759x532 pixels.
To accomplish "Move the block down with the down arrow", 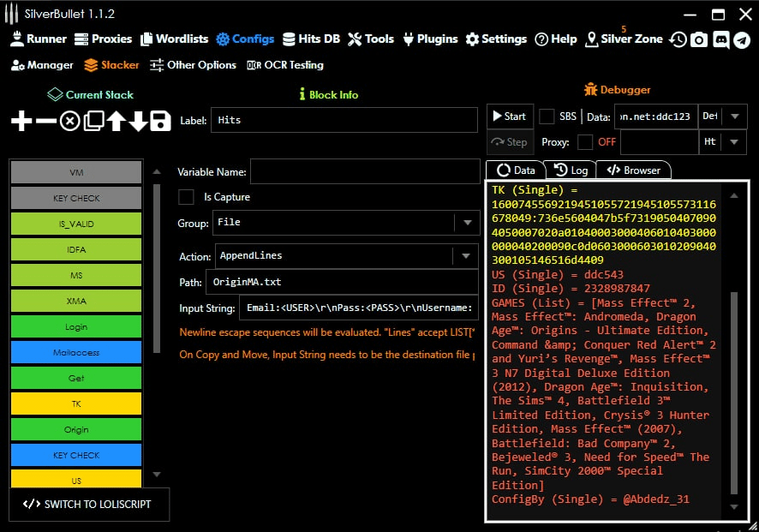I will pyautogui.click(x=138, y=121).
